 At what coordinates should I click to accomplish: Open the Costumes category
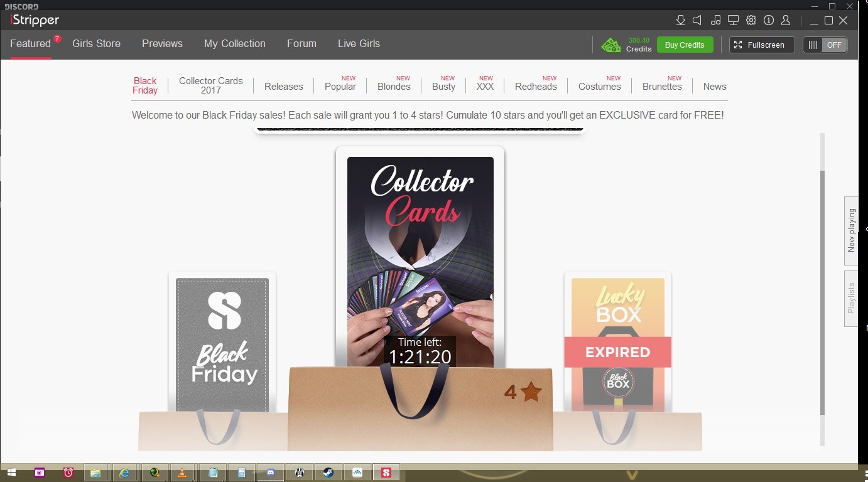tap(600, 87)
